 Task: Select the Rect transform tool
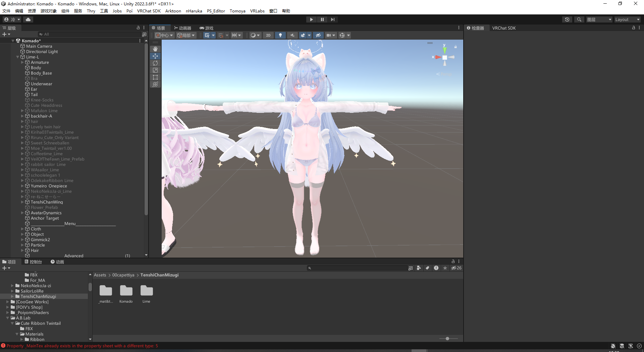pyautogui.click(x=155, y=77)
